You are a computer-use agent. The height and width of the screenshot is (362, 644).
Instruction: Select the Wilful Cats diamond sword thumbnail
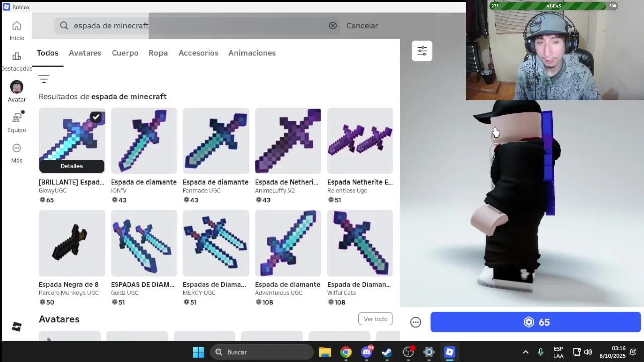(360, 243)
